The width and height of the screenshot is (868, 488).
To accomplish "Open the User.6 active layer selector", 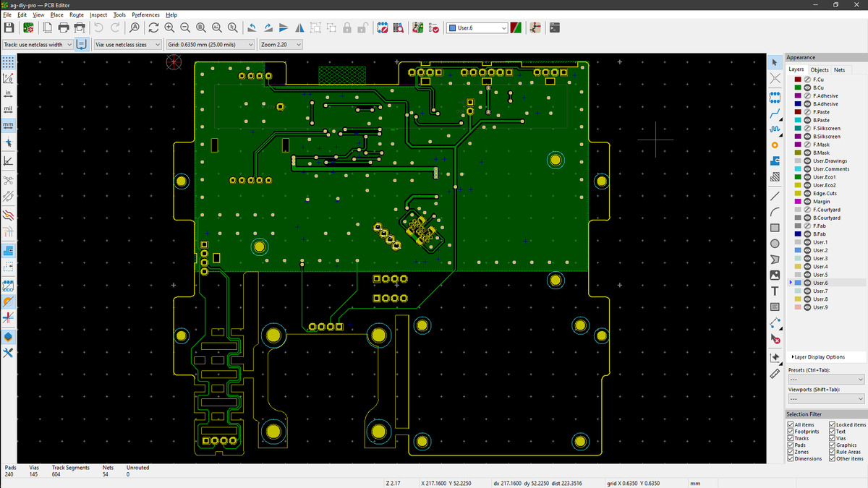I will [x=477, y=27].
